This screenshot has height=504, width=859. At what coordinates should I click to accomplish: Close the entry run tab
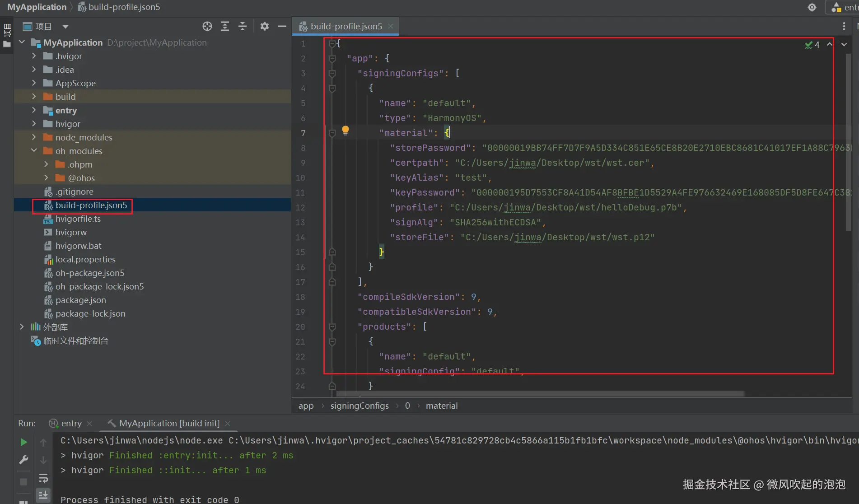(89, 424)
